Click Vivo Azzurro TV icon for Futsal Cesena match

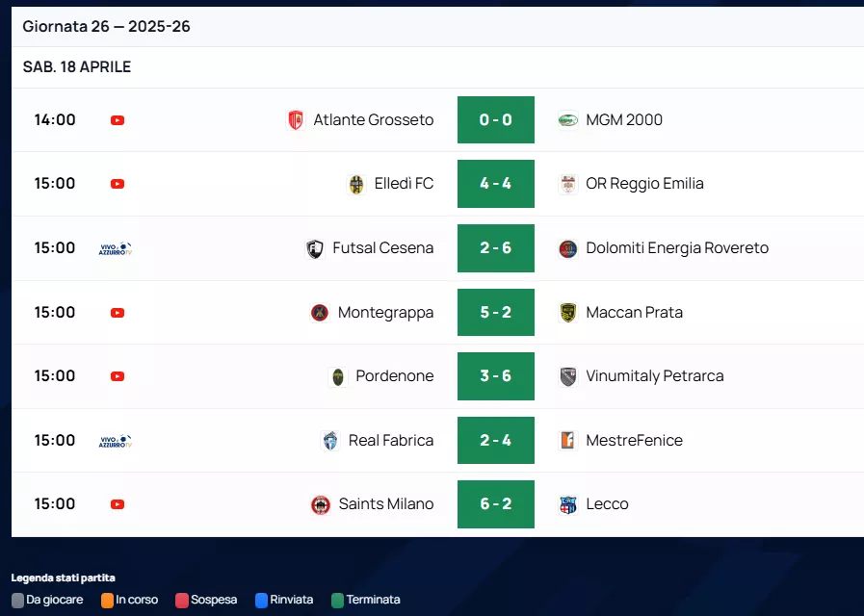(115, 248)
